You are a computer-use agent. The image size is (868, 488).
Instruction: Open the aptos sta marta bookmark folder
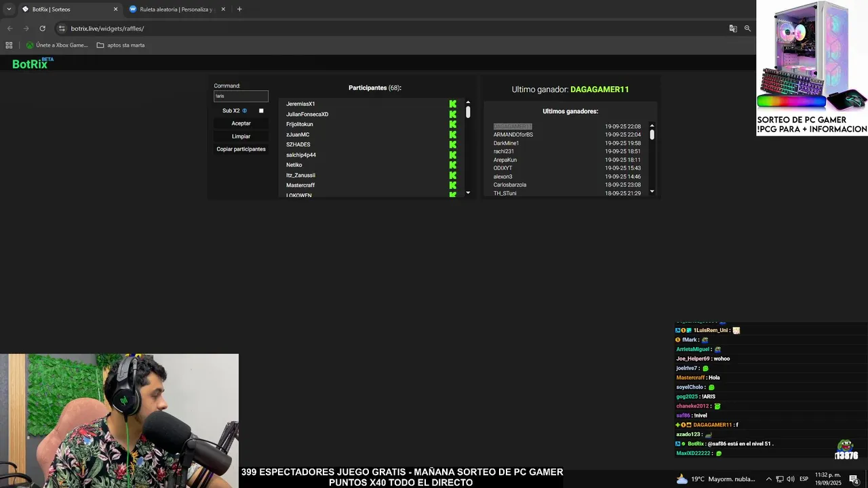[121, 45]
